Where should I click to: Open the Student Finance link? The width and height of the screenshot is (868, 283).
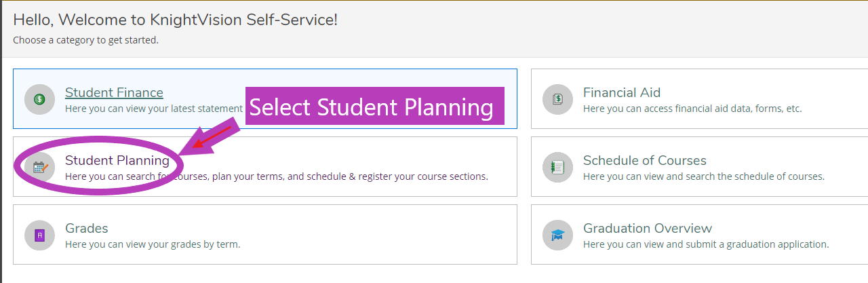coord(114,92)
